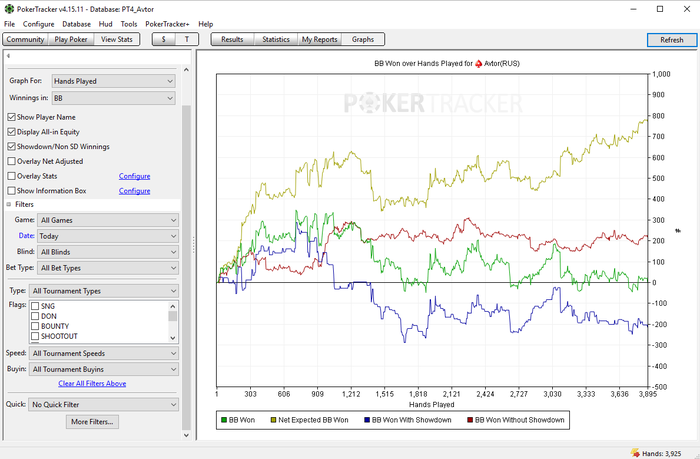Image resolution: width=700 pixels, height=459 pixels.
Task: Click the graph title player name Avtor(RUS)
Action: [x=502, y=63]
